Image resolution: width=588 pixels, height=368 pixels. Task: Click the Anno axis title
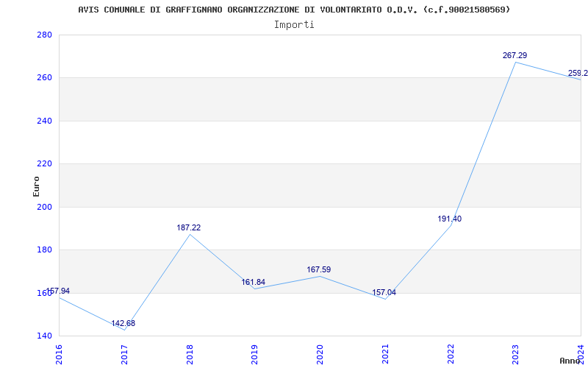570,361
